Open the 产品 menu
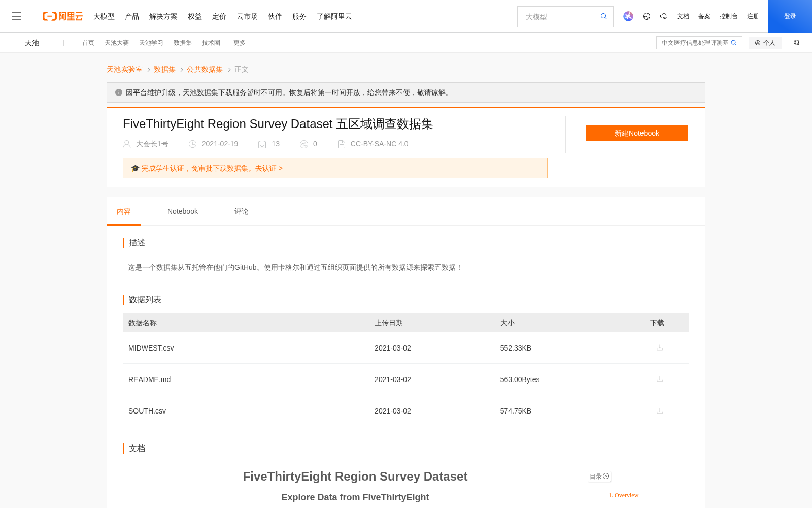812x508 pixels. [x=132, y=16]
